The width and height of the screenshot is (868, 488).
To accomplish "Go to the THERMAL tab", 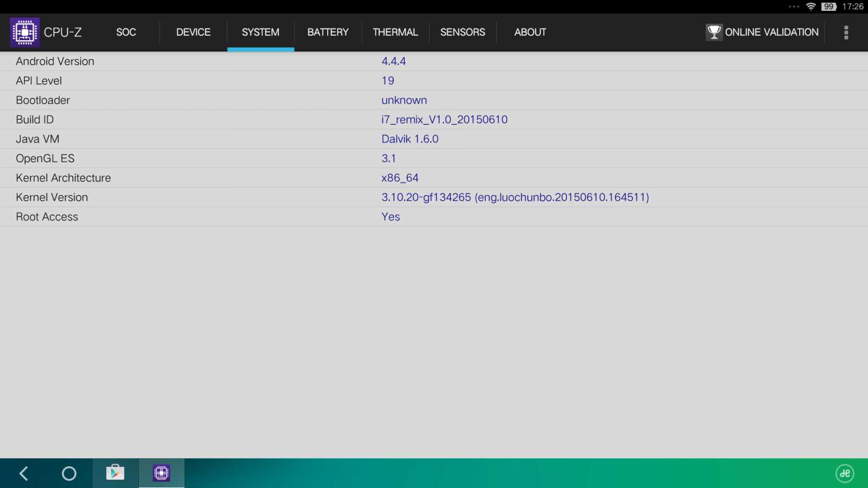I will tap(395, 32).
